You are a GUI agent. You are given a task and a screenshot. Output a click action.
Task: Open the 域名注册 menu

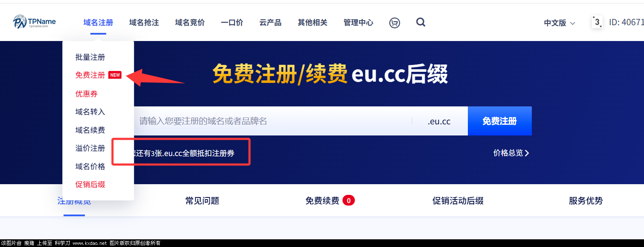click(98, 23)
